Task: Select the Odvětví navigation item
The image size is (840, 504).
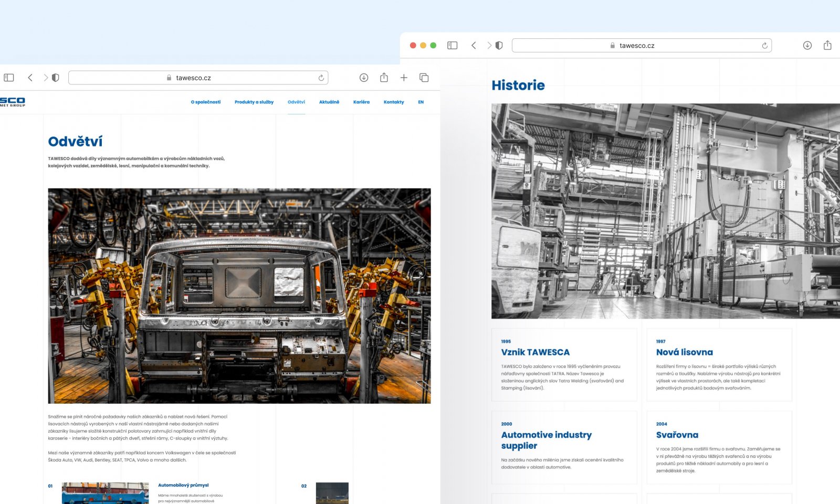Action: pyautogui.click(x=296, y=102)
